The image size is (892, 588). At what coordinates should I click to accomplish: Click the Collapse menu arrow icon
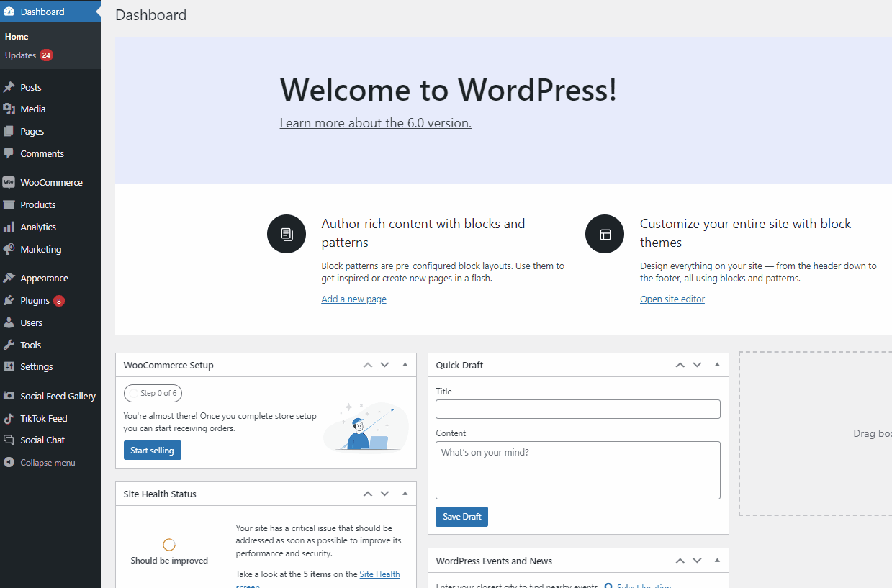pos(9,463)
